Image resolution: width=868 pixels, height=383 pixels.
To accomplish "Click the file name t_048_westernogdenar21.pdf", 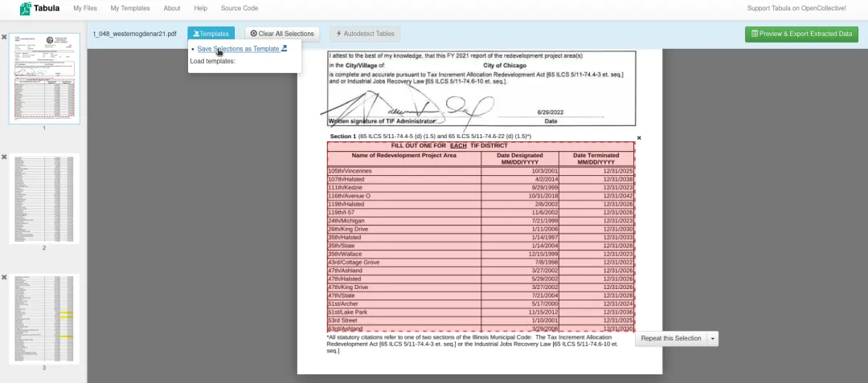I will pos(135,34).
